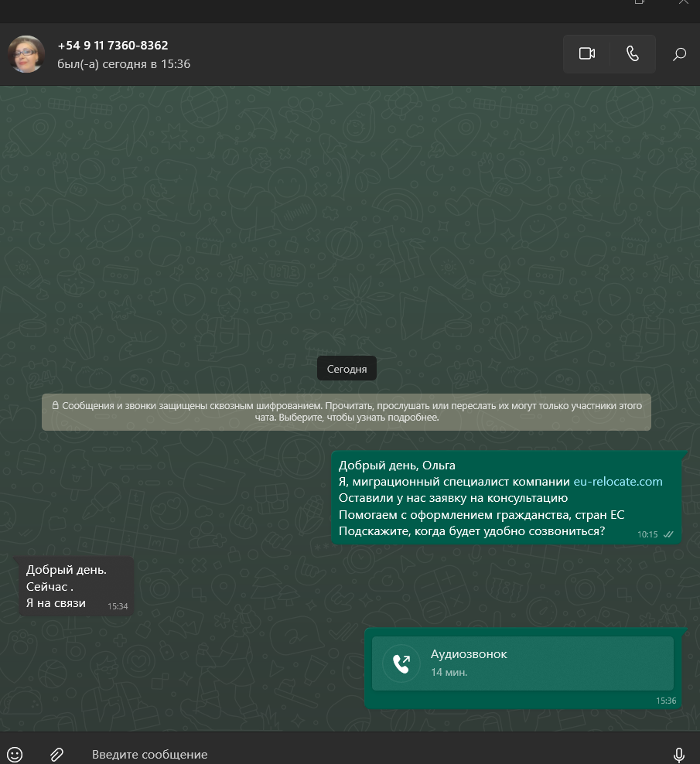
Task: Select the Аудиозвонок 14 мин. call card
Action: point(523,663)
